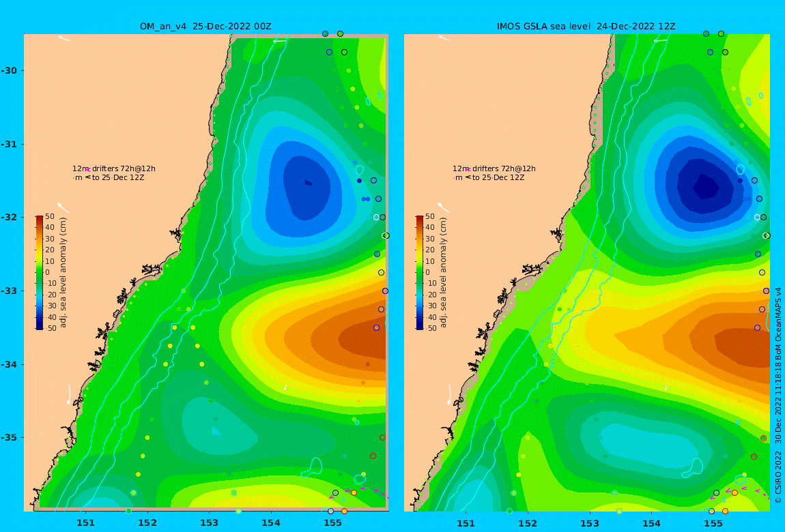785x532 pixels.
Task: Select the '-32' latitude label
Action: 9,217
